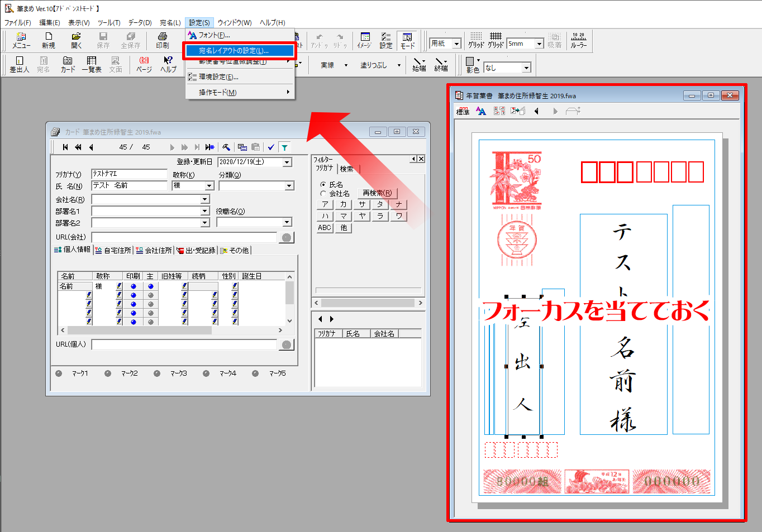Image resolution: width=762 pixels, height=532 pixels.
Task: Click the ア kana filter button
Action: tap(325, 204)
